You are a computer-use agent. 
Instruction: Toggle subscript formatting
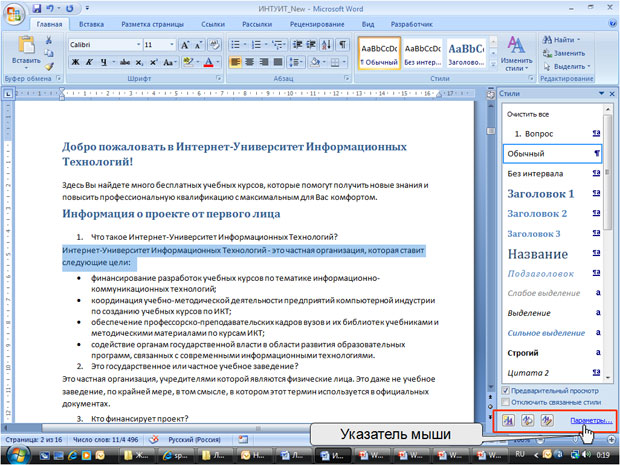click(139, 62)
